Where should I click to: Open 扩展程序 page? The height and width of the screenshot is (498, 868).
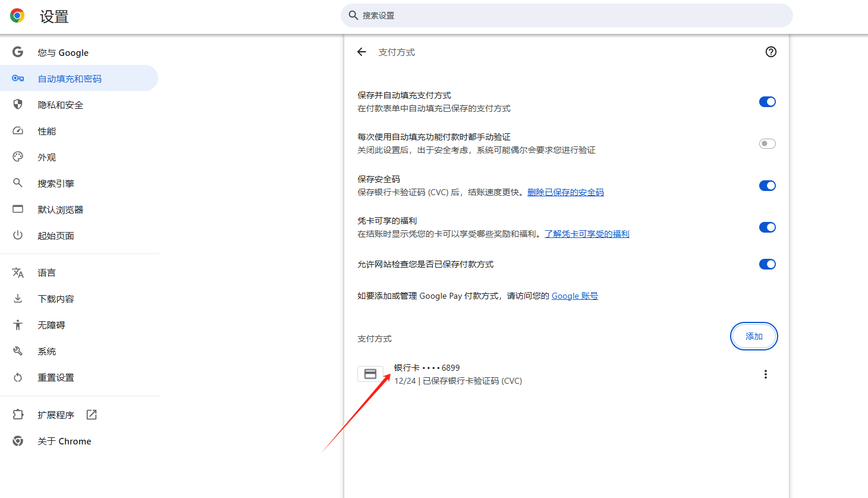[x=79, y=415]
